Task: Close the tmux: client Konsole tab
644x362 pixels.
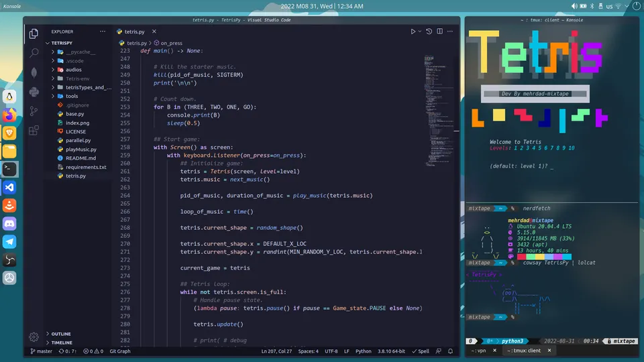Action: click(x=549, y=351)
